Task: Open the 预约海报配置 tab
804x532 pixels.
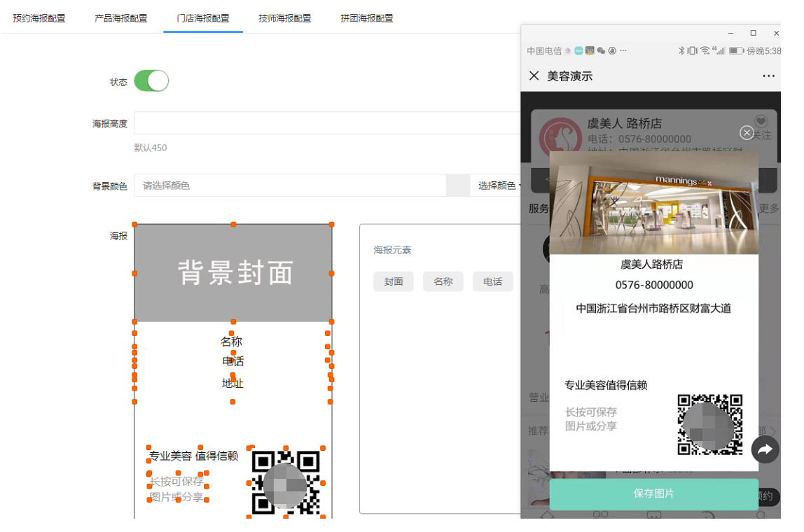Action: pos(39,18)
